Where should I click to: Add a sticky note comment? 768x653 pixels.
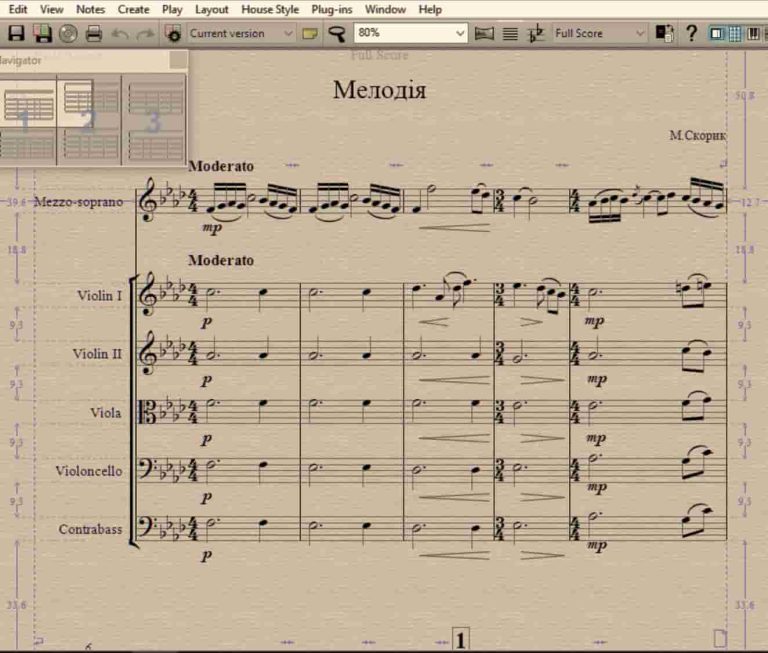click(310, 34)
